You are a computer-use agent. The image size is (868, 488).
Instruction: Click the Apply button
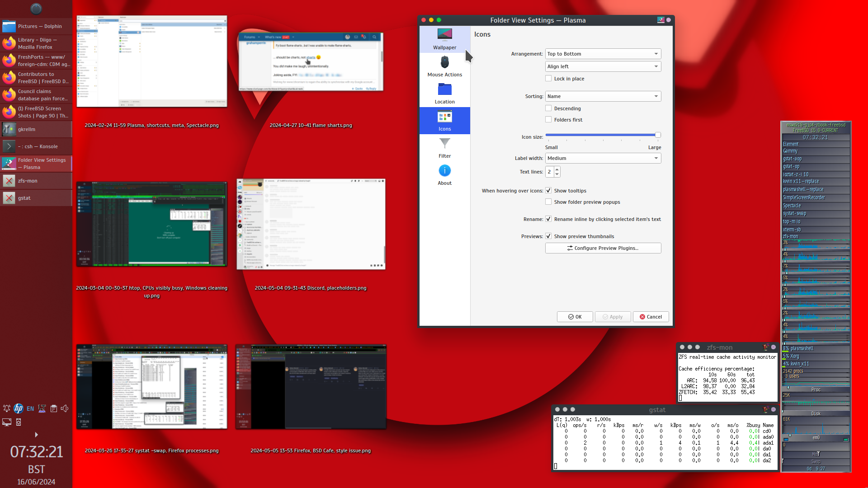coord(613,317)
